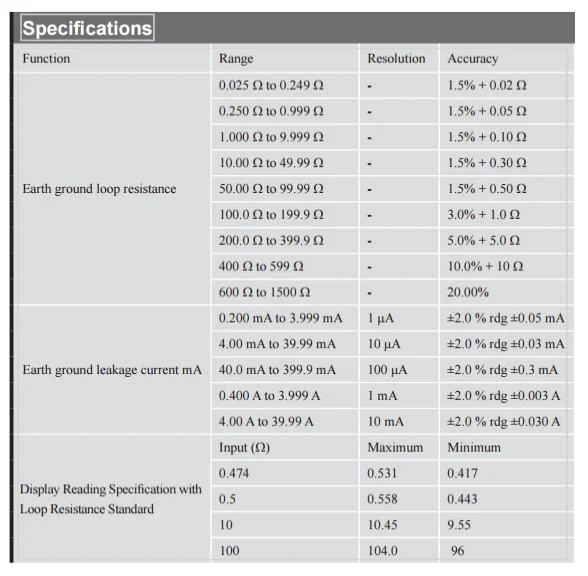Click the Specifications heading
The image size is (588, 576).
click(87, 28)
